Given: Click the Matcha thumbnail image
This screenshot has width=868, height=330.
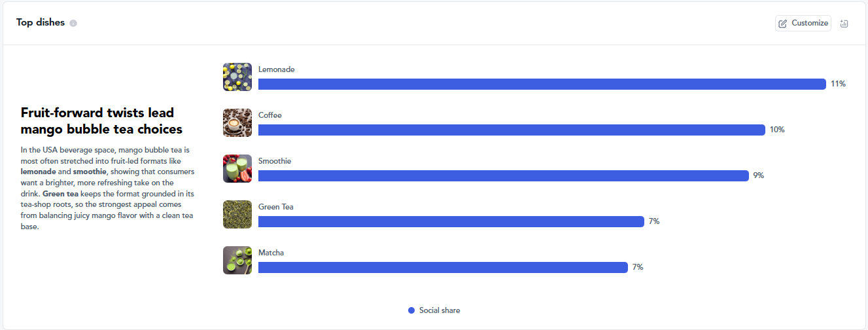Looking at the screenshot, I should coord(237,260).
